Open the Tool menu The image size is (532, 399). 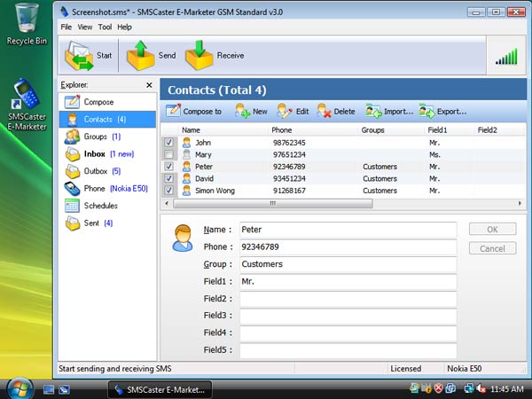click(x=105, y=27)
